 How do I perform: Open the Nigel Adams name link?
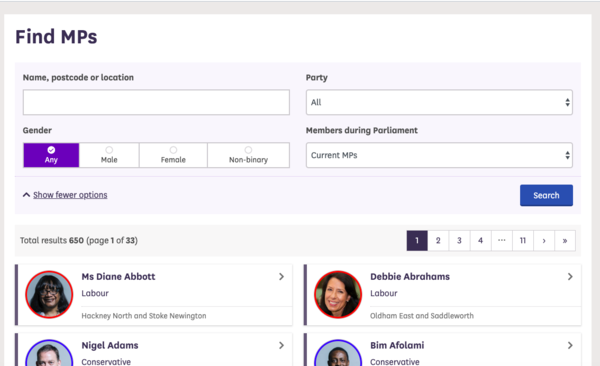pyautogui.click(x=110, y=345)
